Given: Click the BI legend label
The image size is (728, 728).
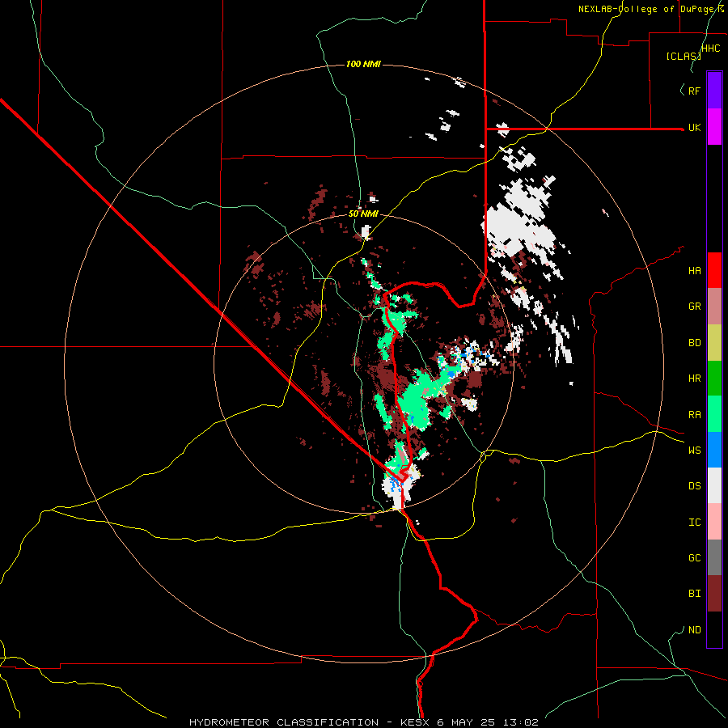Looking at the screenshot, I should point(695,594).
